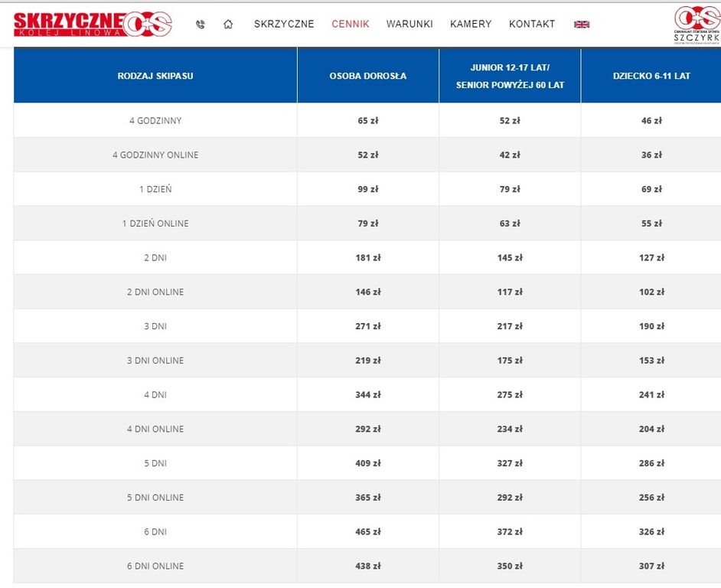This screenshot has height=588, width=721.
Task: Open the KAMERY page
Action: point(471,24)
